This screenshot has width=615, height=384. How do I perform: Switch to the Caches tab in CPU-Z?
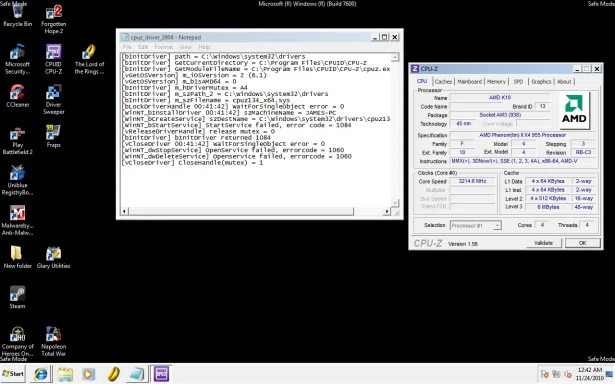(x=443, y=82)
